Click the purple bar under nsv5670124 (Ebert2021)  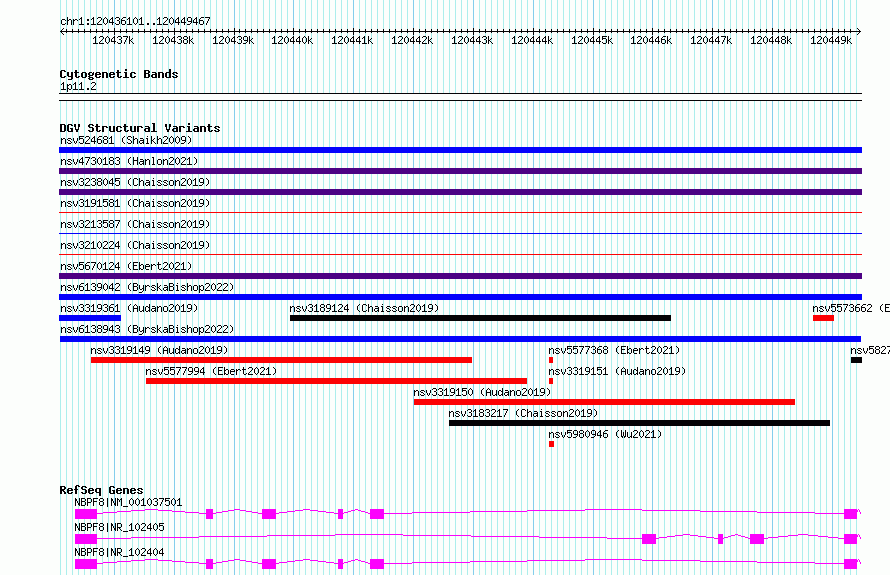[x=460, y=276]
